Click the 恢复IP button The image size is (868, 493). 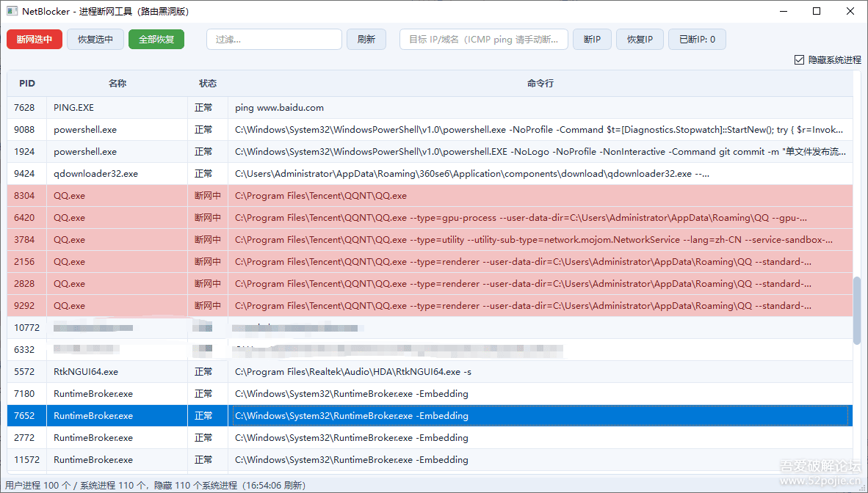tap(640, 40)
